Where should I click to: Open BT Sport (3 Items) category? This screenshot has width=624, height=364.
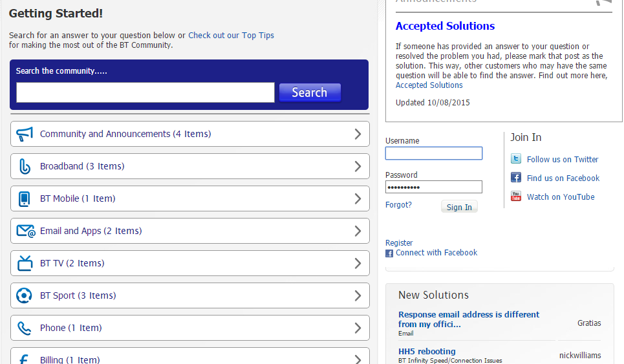[x=78, y=295]
